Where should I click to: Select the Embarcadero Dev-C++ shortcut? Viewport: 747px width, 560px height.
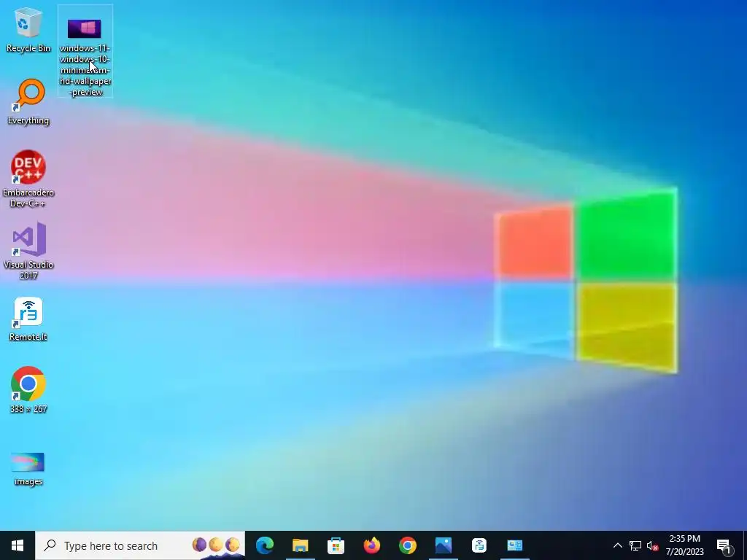coord(28,179)
